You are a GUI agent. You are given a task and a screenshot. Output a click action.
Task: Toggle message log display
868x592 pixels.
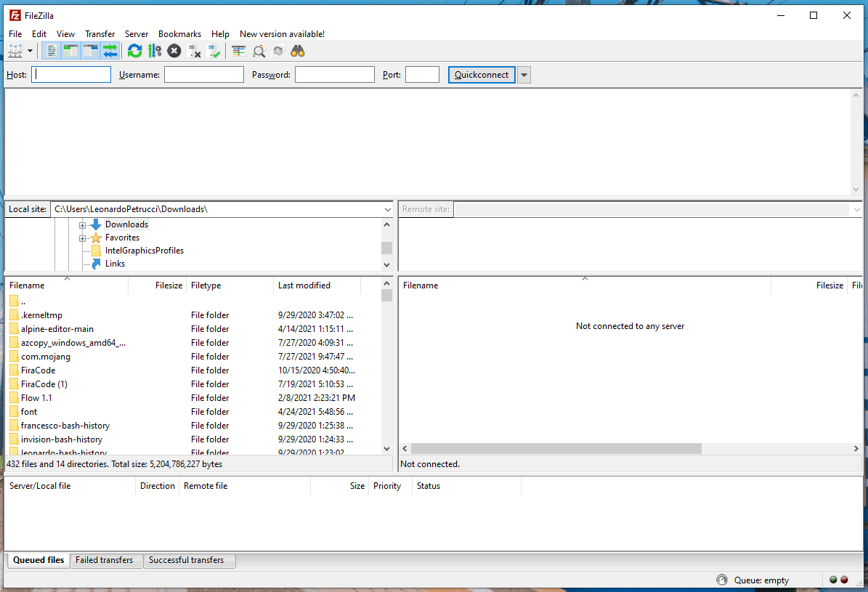coord(52,51)
